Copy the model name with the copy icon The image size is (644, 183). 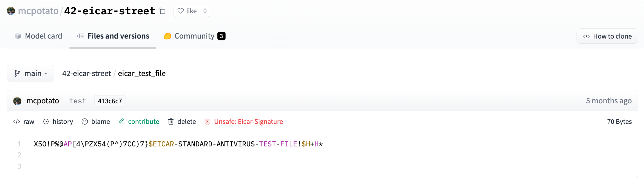click(162, 11)
